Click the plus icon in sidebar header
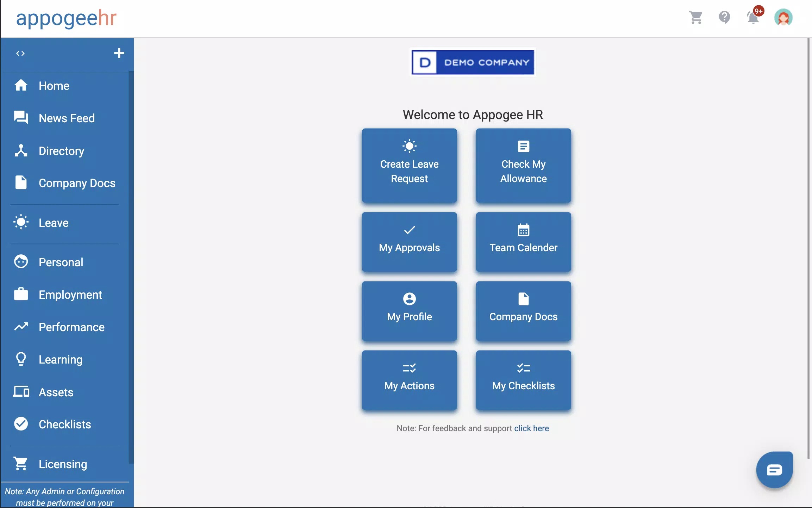This screenshot has width=812, height=508. pyautogui.click(x=119, y=53)
